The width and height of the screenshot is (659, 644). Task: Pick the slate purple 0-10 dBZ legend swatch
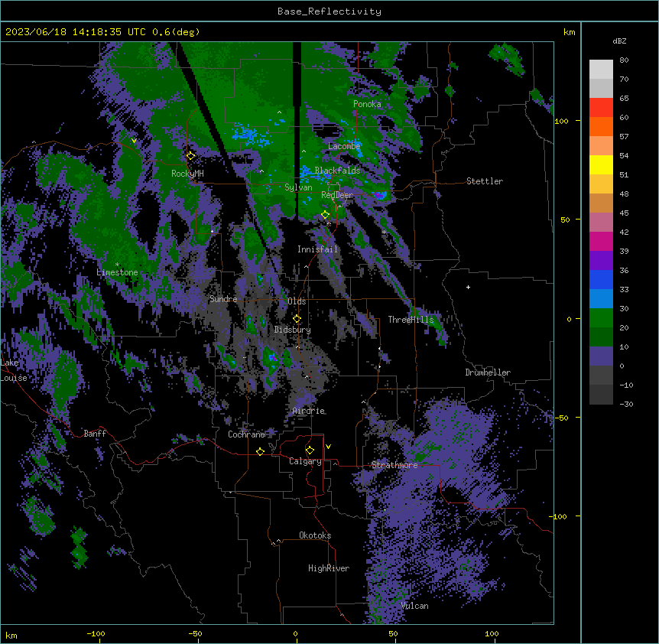click(601, 356)
